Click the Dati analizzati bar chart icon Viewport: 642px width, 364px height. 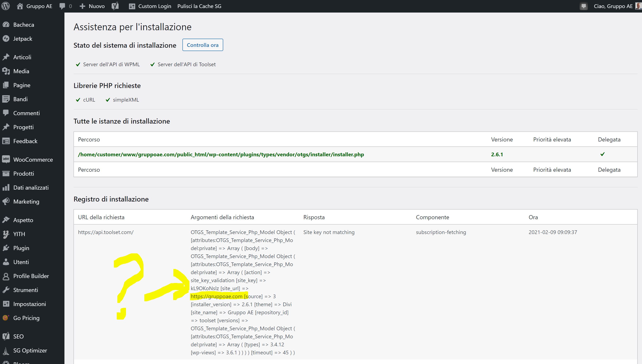point(6,188)
